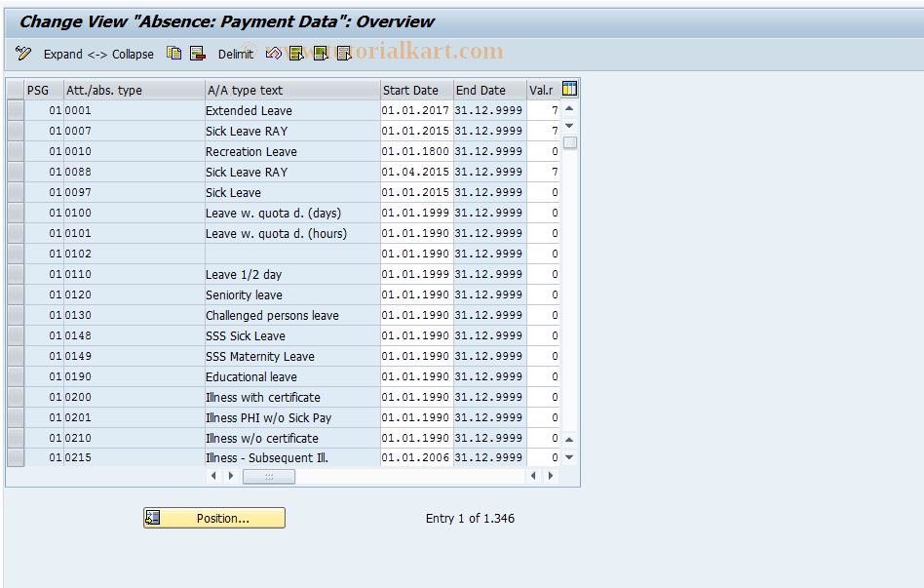Click the Position button's icon
The image size is (924, 588).
[x=153, y=518]
